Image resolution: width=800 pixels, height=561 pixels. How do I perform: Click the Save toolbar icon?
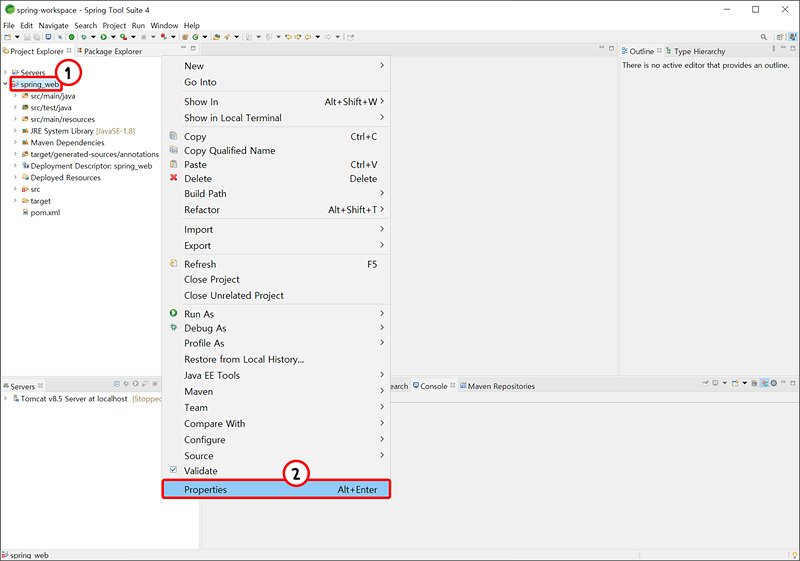27,37
